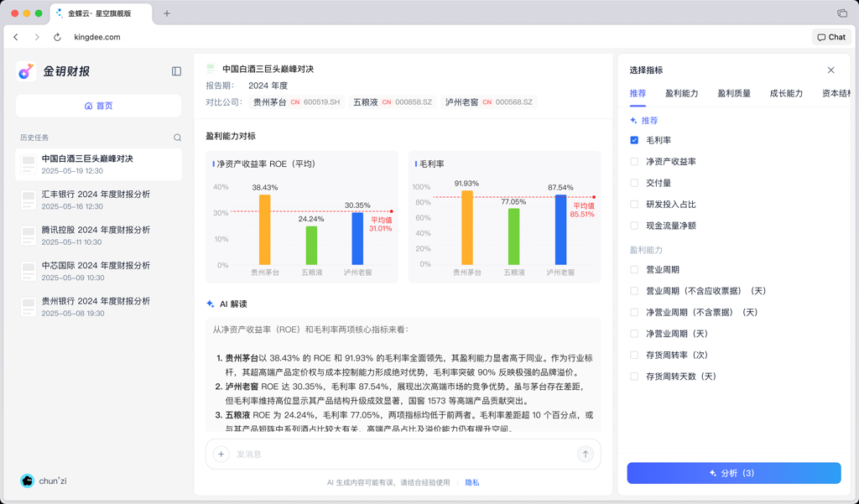The image size is (859, 504).
Task: Click the send arrow icon
Action: click(585, 454)
